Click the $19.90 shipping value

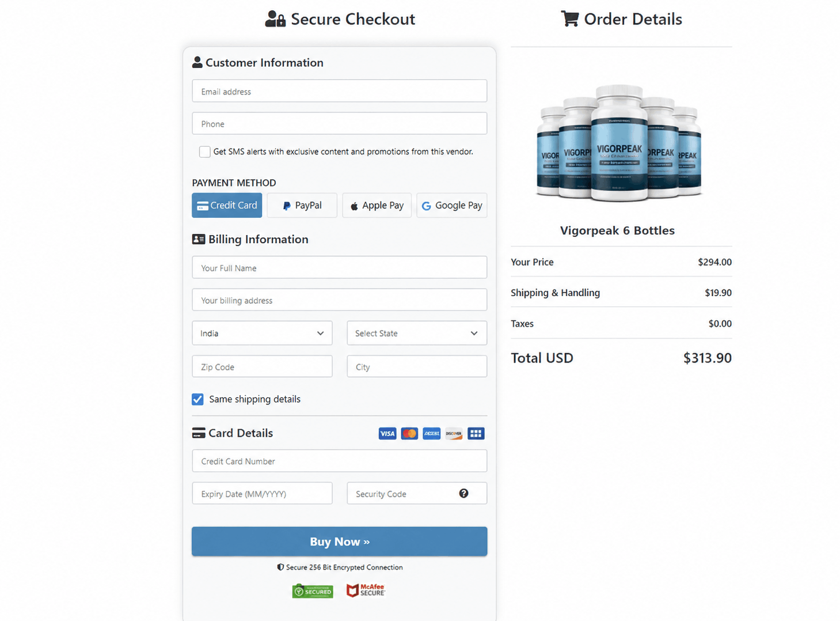[718, 293]
